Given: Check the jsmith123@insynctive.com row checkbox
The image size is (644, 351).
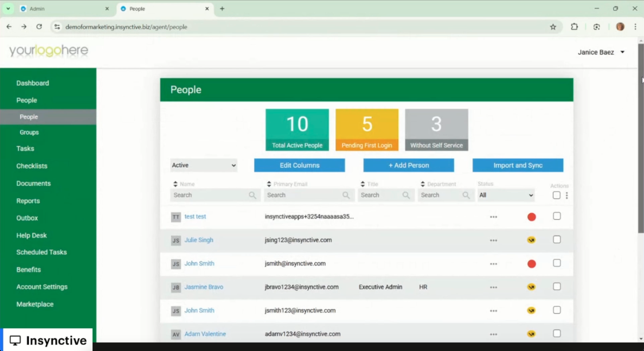Looking at the screenshot, I should tap(557, 310).
